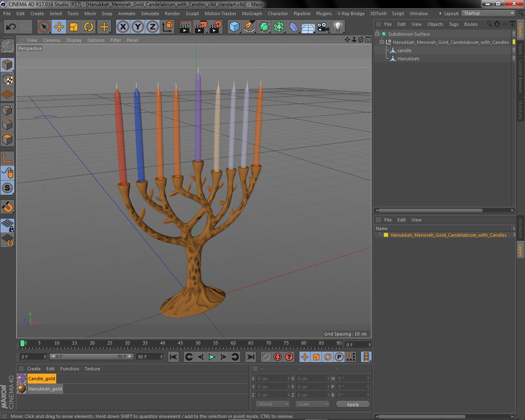Click the Undo arrow icon
The width and height of the screenshot is (525, 420).
click(11, 27)
